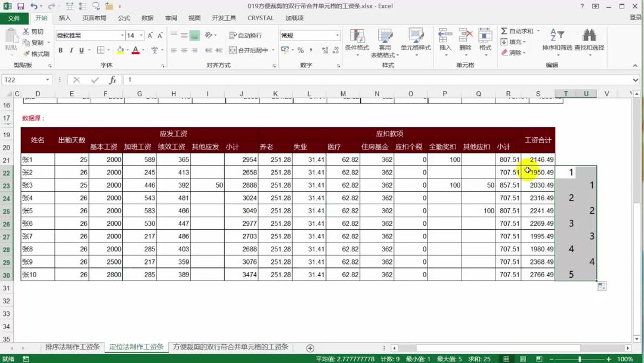The height and width of the screenshot is (363, 644).
Task: Click the 套用表格格式 icon
Action: coord(386,42)
